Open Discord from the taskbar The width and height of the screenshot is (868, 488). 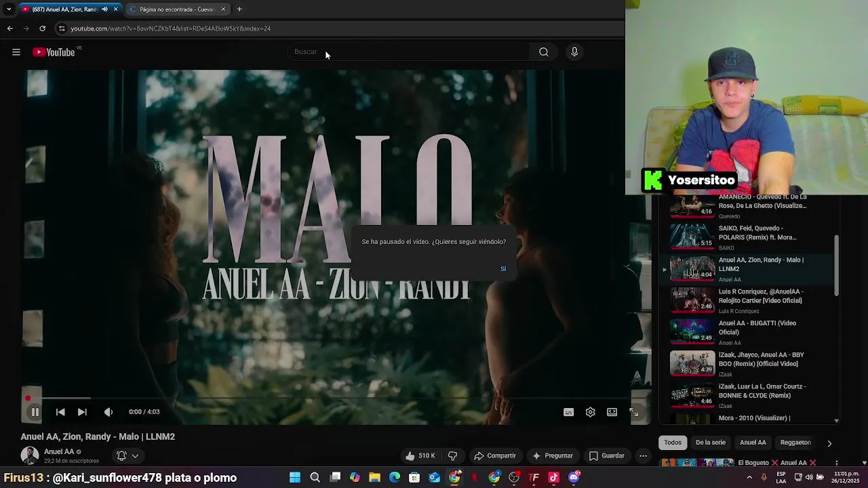574,478
